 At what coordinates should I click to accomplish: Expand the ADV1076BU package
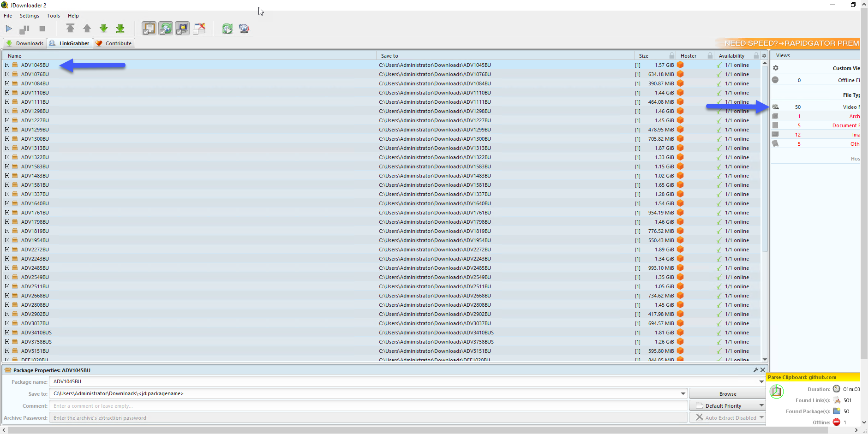point(7,74)
